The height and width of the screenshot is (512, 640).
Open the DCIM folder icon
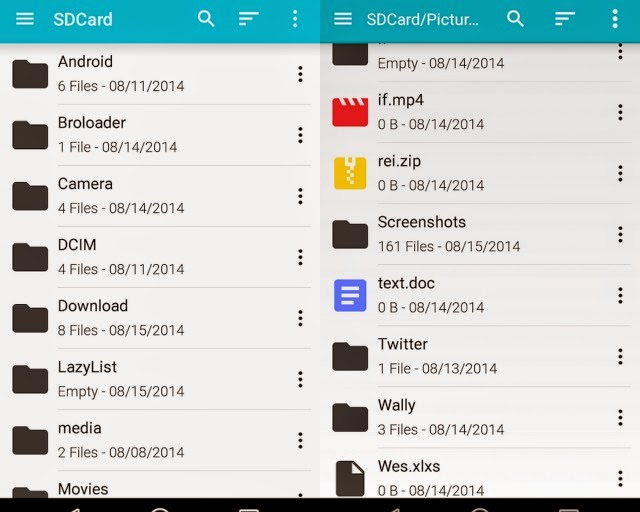[30, 257]
